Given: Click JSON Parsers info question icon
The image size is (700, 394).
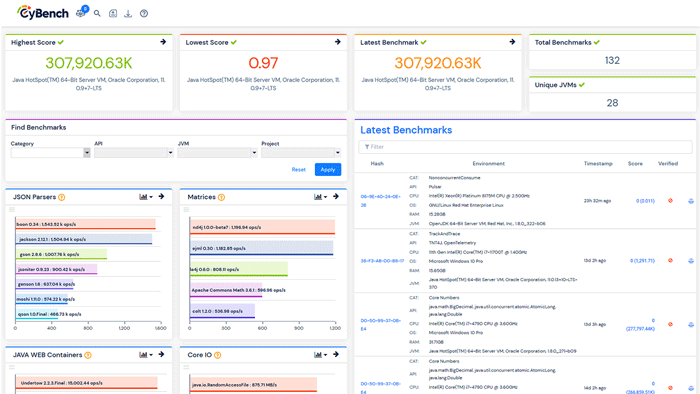Looking at the screenshot, I should (x=62, y=197).
